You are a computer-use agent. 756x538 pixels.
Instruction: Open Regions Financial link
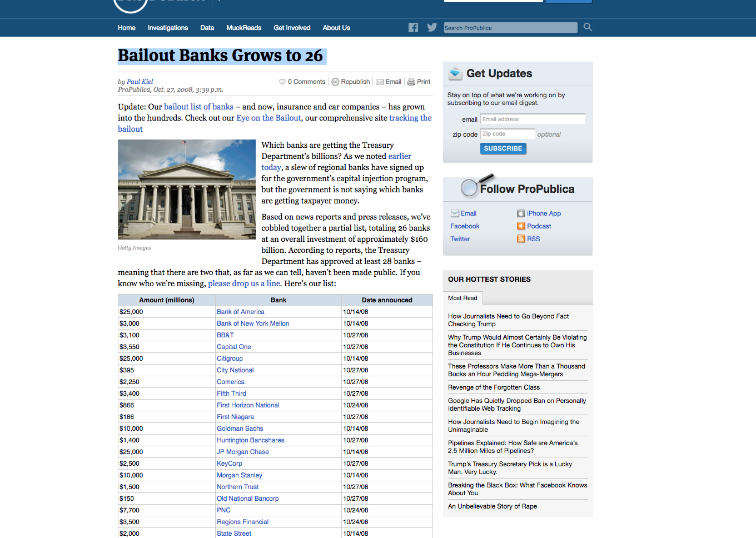(x=243, y=522)
